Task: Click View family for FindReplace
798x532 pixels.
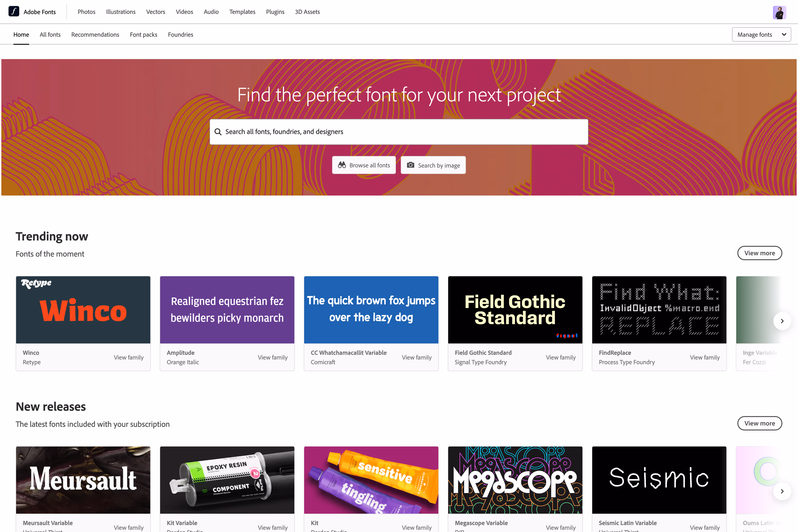Action: click(705, 357)
